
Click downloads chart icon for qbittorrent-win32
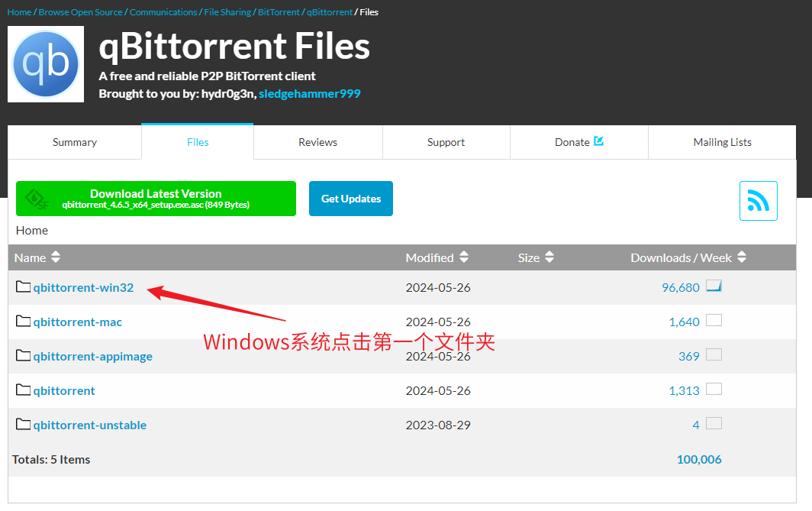pyautogui.click(x=714, y=286)
